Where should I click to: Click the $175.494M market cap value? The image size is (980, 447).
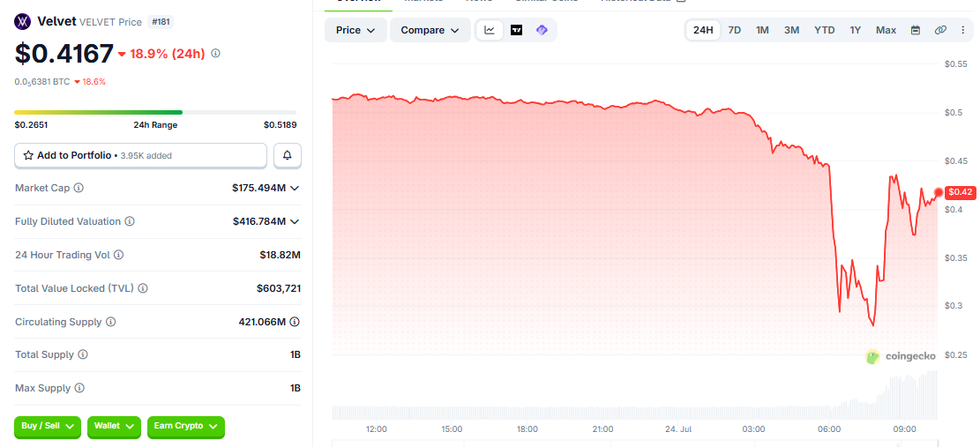point(258,187)
